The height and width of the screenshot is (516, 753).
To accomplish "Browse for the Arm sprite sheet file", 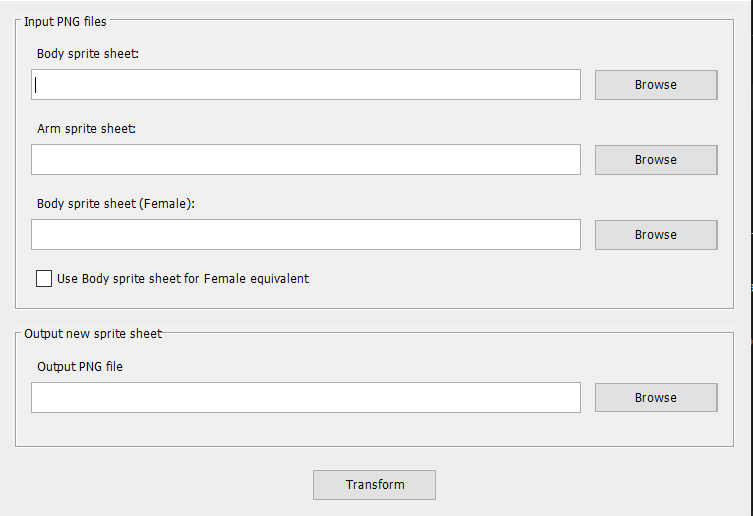I will [655, 160].
